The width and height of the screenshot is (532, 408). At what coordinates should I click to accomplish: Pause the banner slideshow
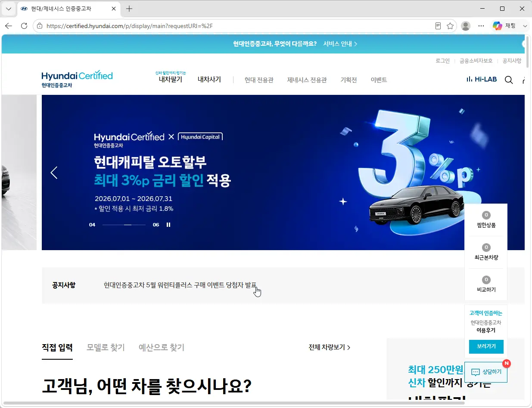pos(168,225)
